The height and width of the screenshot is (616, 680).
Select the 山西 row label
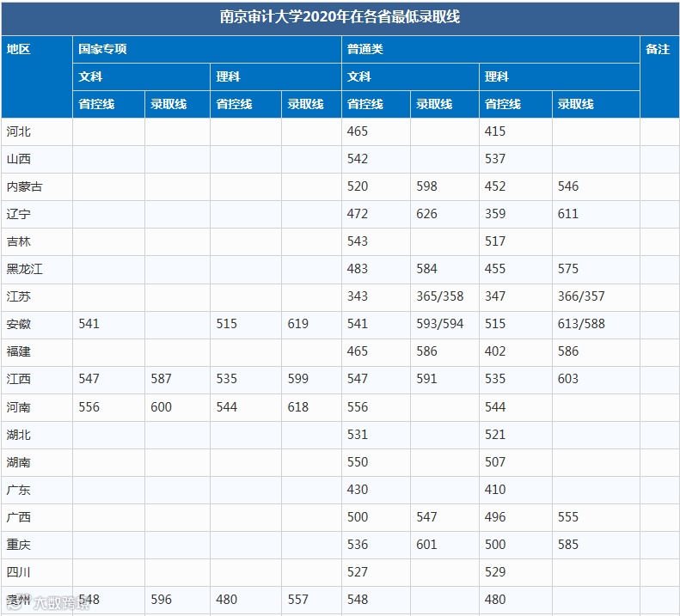(x=19, y=159)
